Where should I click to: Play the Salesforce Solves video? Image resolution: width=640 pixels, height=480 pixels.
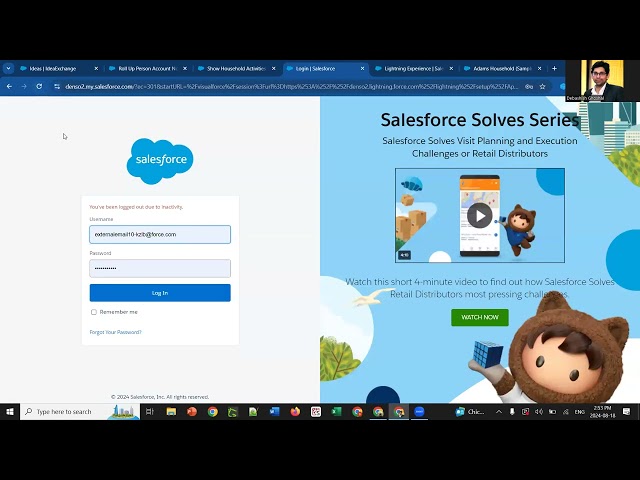(480, 215)
